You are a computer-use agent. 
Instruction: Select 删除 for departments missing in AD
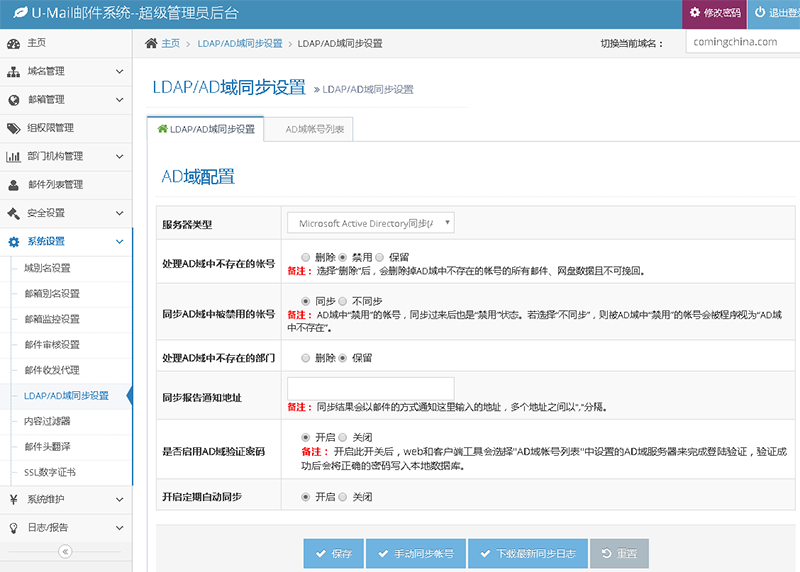(x=306, y=358)
